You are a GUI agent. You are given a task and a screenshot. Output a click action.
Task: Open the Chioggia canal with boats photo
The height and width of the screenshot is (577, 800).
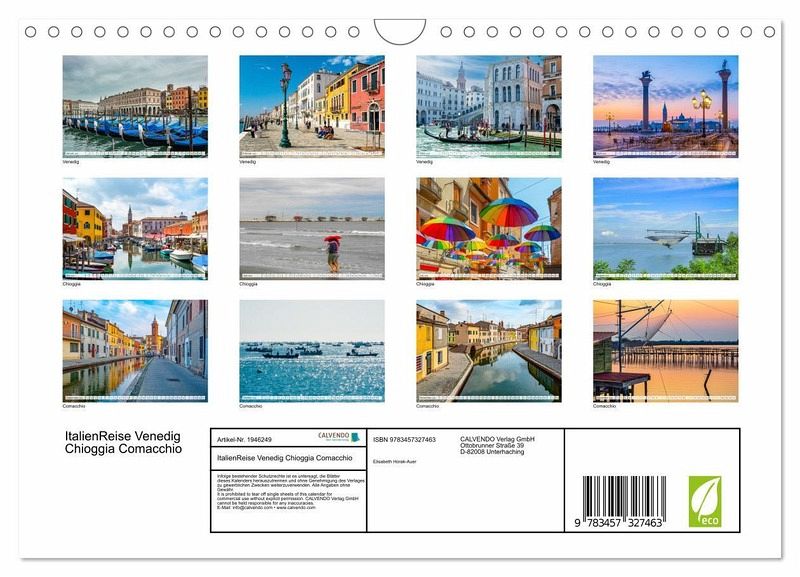click(135, 228)
